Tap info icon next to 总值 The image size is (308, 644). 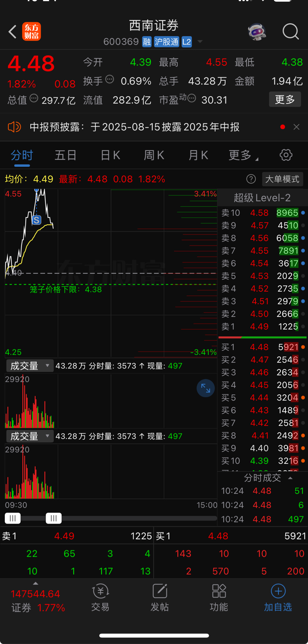tap(34, 98)
